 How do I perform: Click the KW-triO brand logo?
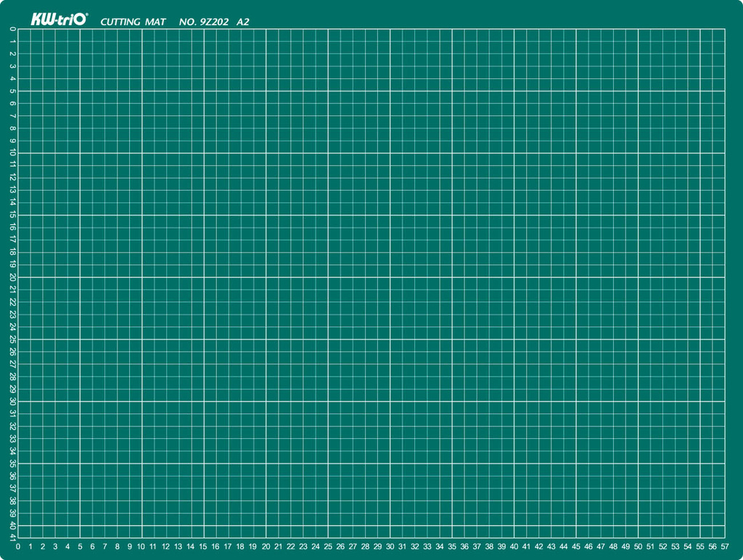point(59,20)
